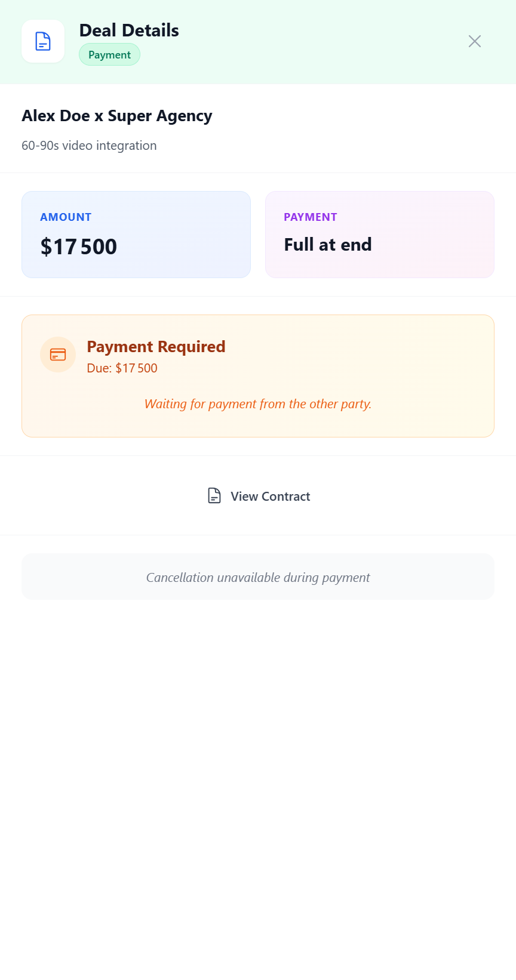The width and height of the screenshot is (516, 980).
Task: Click the orange credit card icon
Action: (58, 355)
